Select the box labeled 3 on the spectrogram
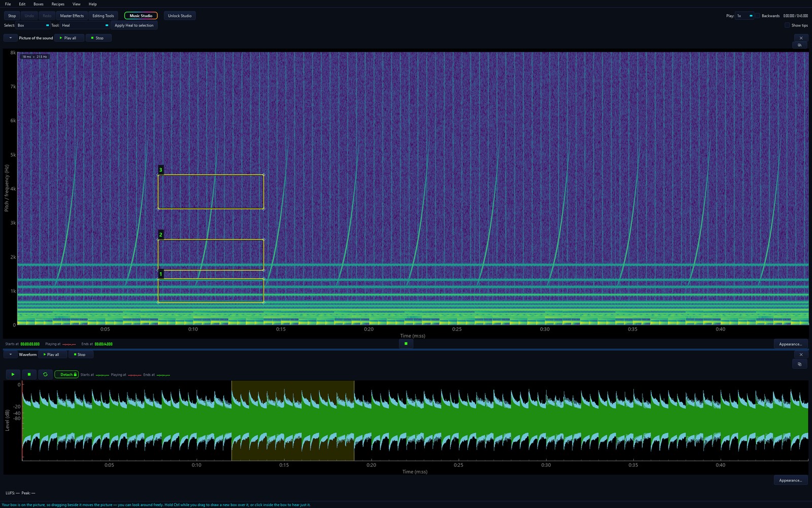Image resolution: width=812 pixels, height=508 pixels. [x=211, y=192]
